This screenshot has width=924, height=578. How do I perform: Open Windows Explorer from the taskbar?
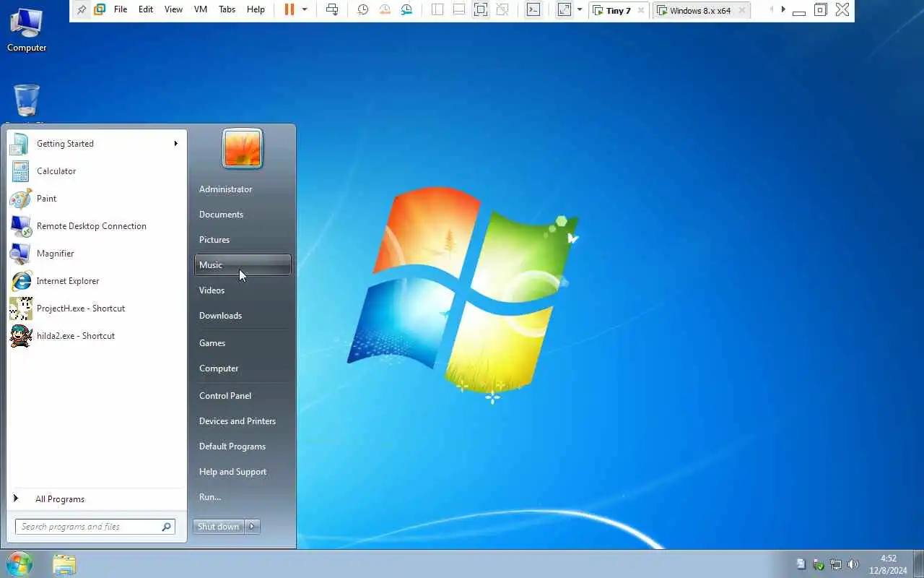coord(64,564)
